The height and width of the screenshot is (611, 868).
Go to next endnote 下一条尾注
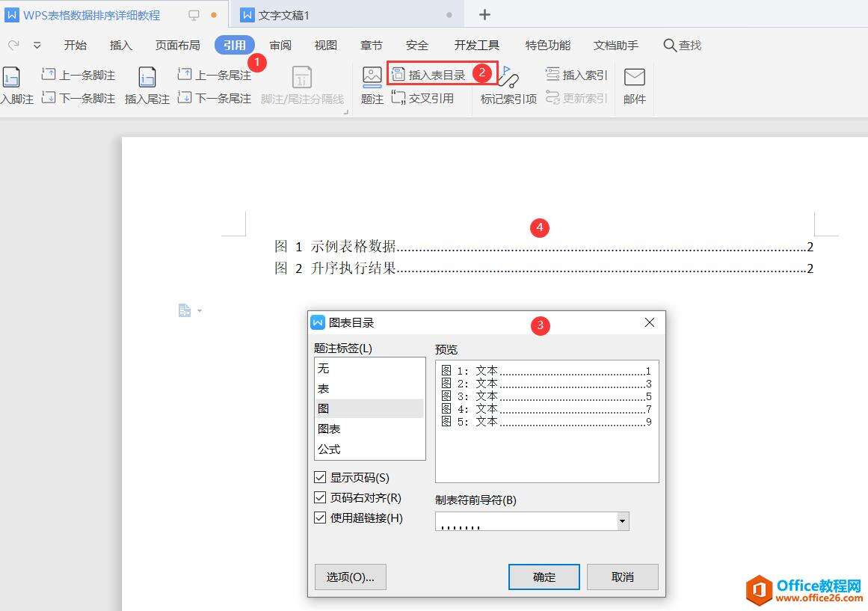tap(215, 98)
